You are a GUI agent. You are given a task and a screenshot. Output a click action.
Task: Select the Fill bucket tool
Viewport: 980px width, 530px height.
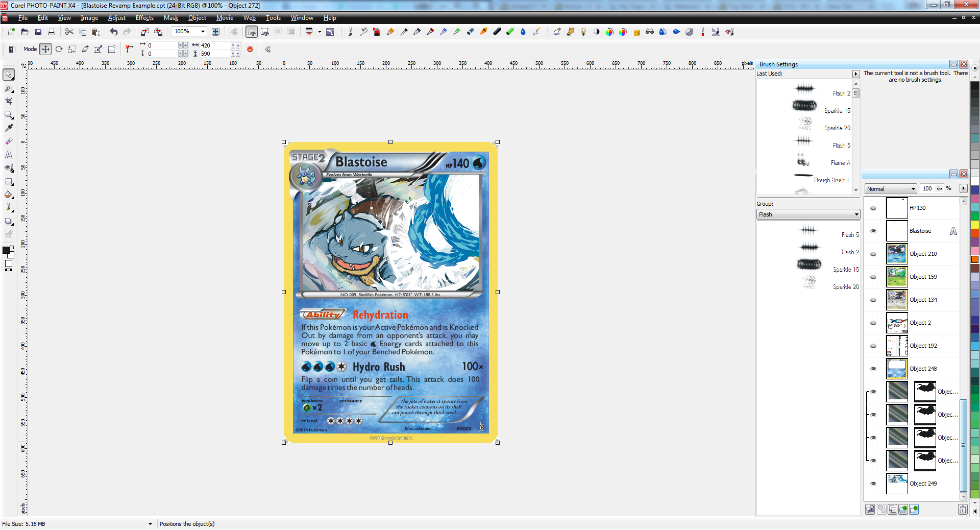9,195
